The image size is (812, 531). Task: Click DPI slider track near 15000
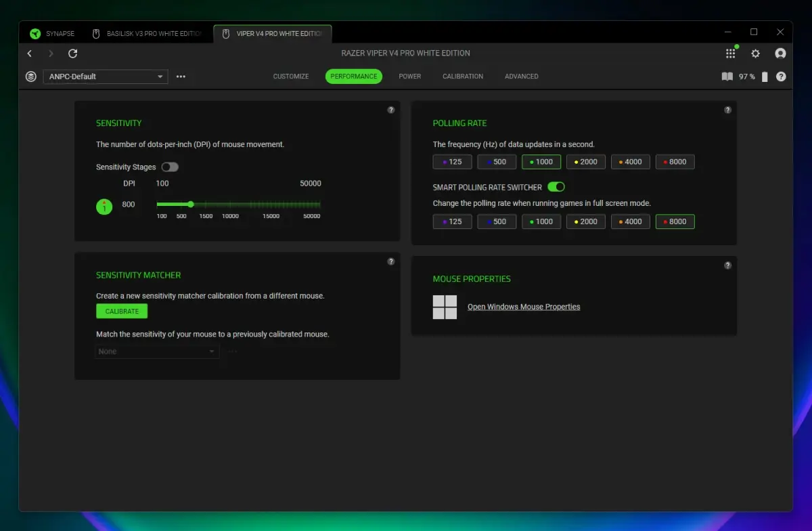[x=271, y=204]
